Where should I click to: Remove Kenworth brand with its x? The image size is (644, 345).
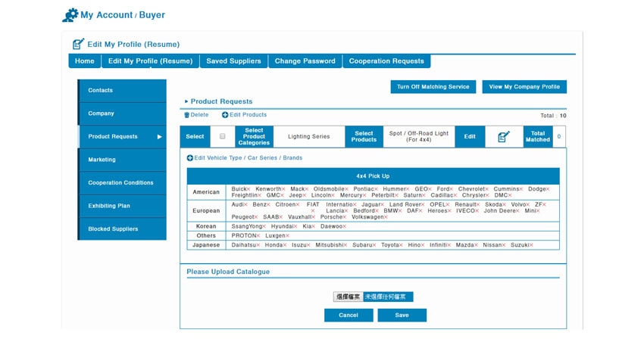point(283,189)
